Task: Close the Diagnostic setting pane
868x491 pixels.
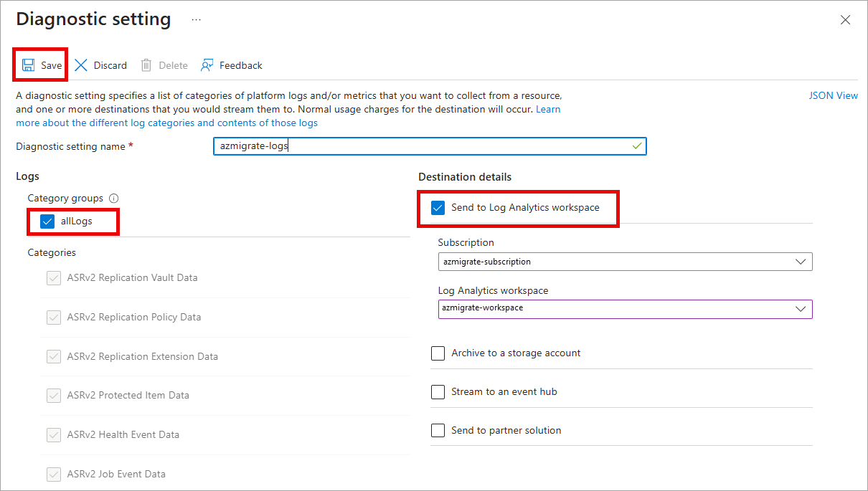Action: (x=845, y=20)
